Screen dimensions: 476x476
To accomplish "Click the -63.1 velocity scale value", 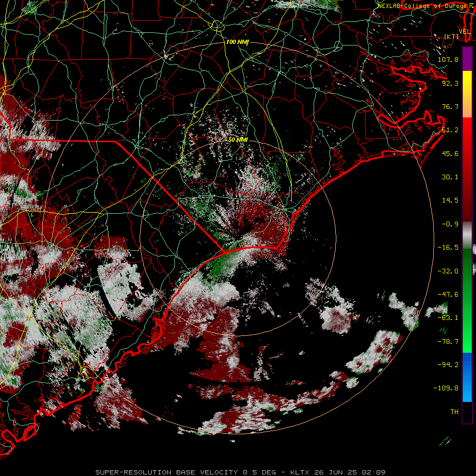I will (448, 318).
